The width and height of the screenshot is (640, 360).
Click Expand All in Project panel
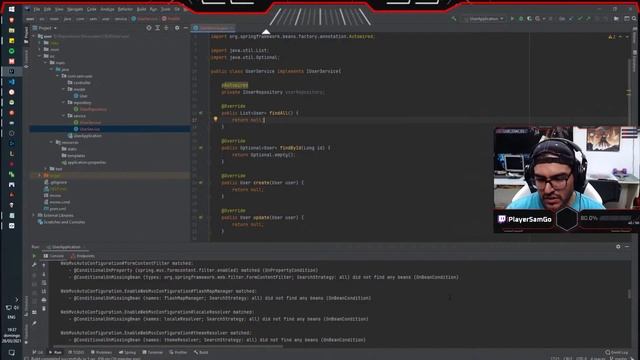coord(158,28)
